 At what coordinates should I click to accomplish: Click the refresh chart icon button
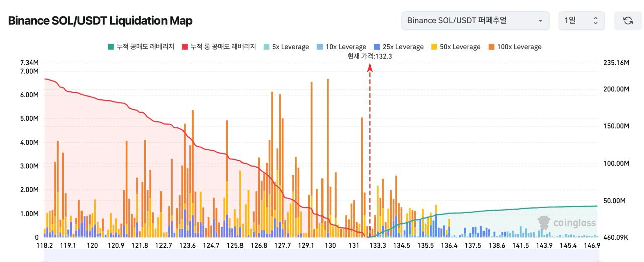[x=628, y=21]
